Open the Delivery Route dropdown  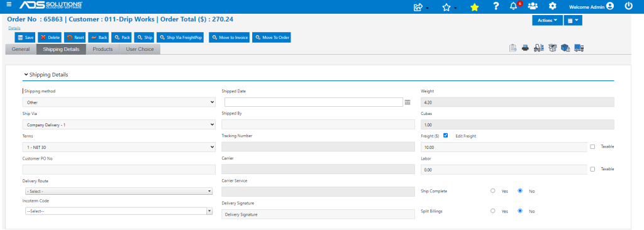click(x=119, y=191)
